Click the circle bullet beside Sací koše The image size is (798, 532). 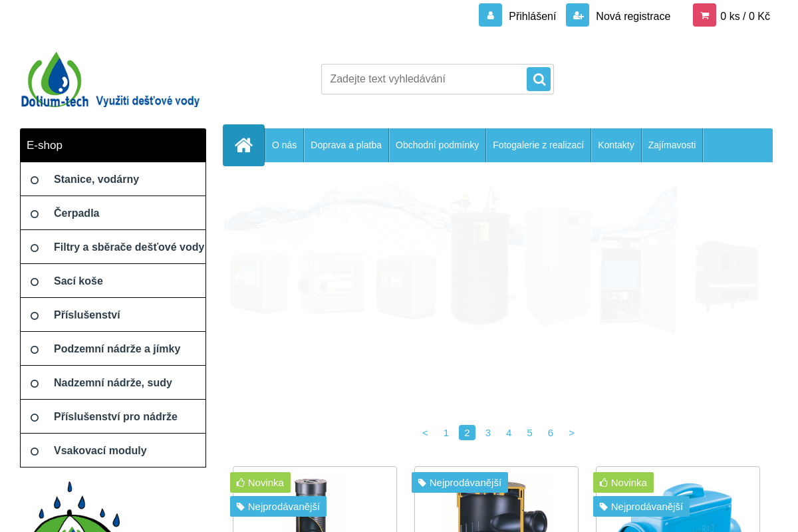point(35,282)
